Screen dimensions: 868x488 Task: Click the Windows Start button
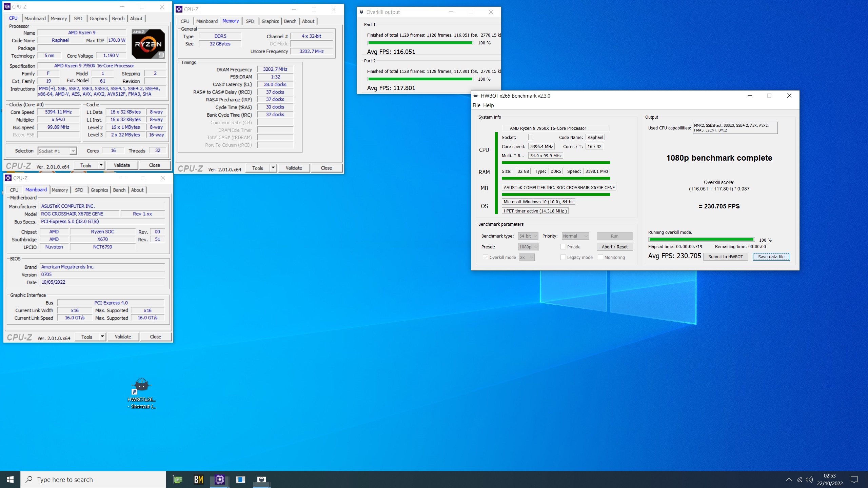[10, 480]
